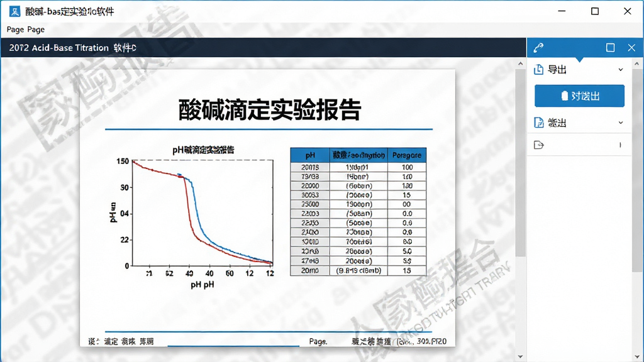
Task: Click the chart title pH碱滴定实验报告
Action: (x=203, y=150)
